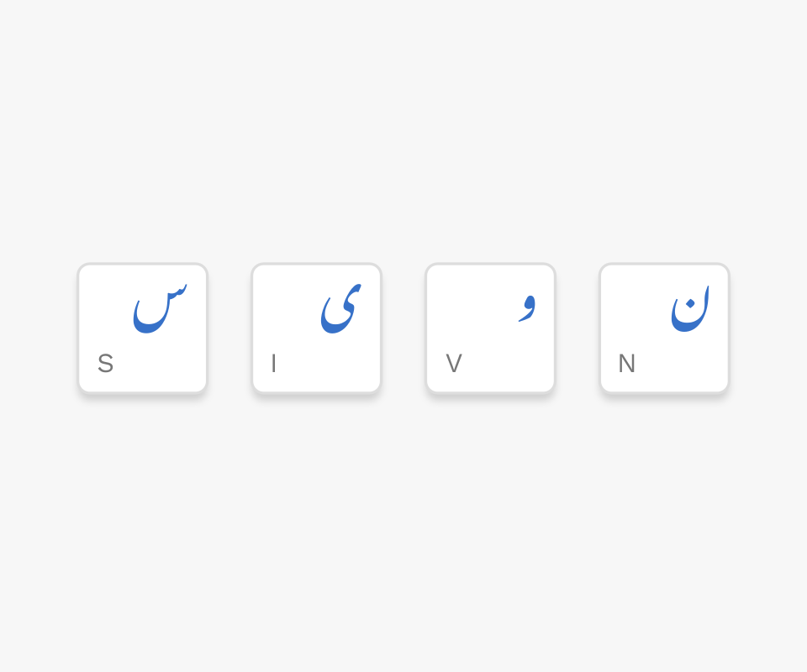Tap the keycap between the I and N keys
The image size is (807, 672).
(x=490, y=328)
